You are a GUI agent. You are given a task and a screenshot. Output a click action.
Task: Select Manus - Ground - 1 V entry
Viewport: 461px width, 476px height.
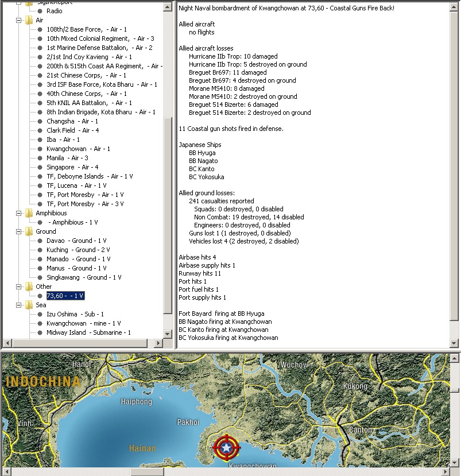click(76, 268)
